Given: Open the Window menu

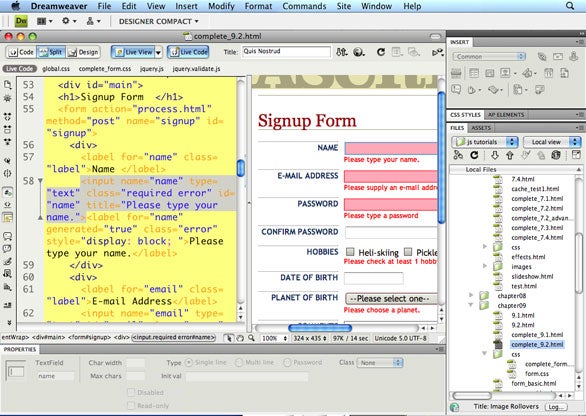Looking at the screenshot, I should point(376,6).
